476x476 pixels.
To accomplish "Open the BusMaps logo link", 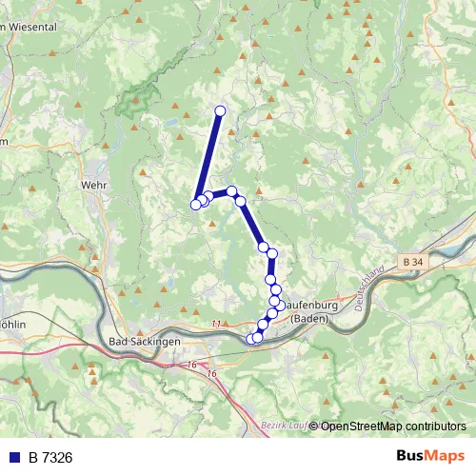I will pyautogui.click(x=430, y=456).
